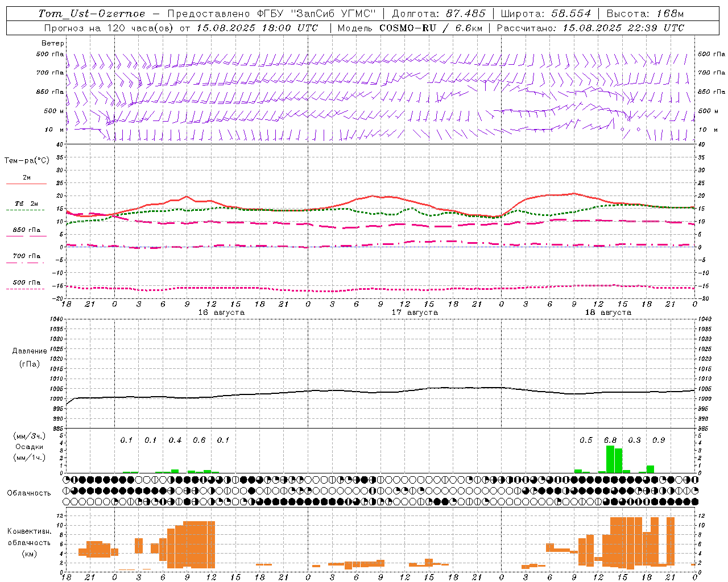Viewport: 728px width, 582px height.
Task: Click the 6.8 precipitation total value
Action: (x=610, y=440)
